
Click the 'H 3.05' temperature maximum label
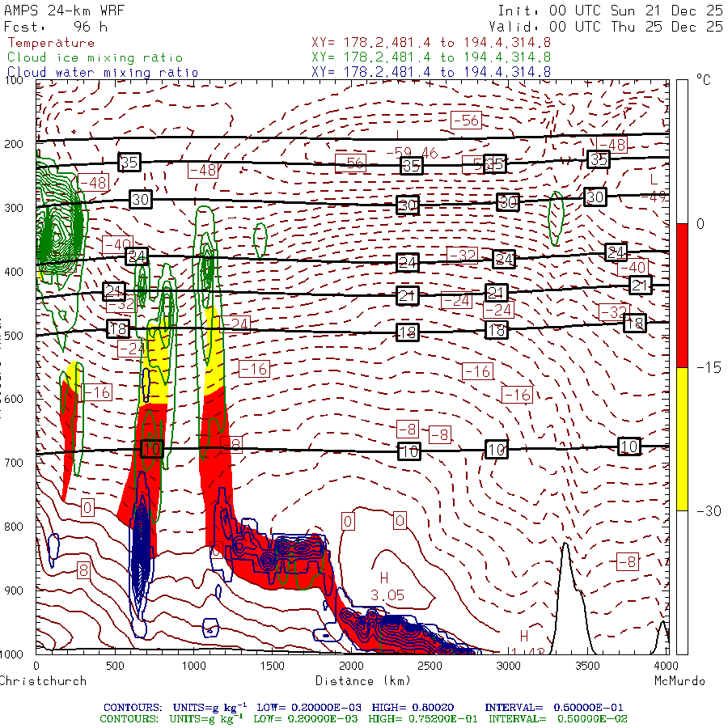click(387, 586)
